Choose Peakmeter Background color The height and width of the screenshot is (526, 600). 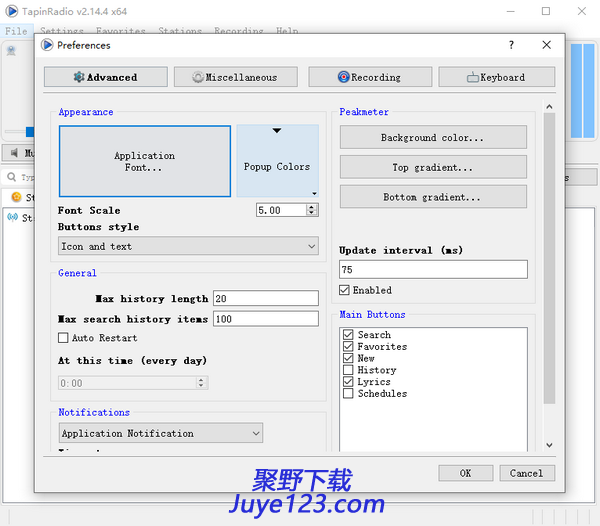pyautogui.click(x=433, y=137)
